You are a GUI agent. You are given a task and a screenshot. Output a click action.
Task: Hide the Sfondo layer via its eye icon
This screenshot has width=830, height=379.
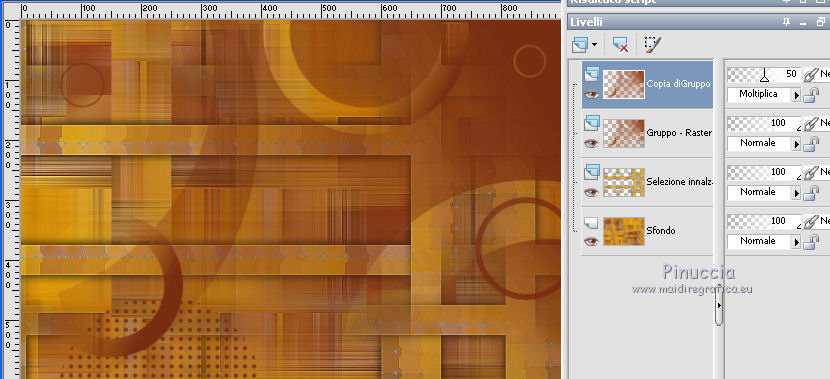click(591, 241)
